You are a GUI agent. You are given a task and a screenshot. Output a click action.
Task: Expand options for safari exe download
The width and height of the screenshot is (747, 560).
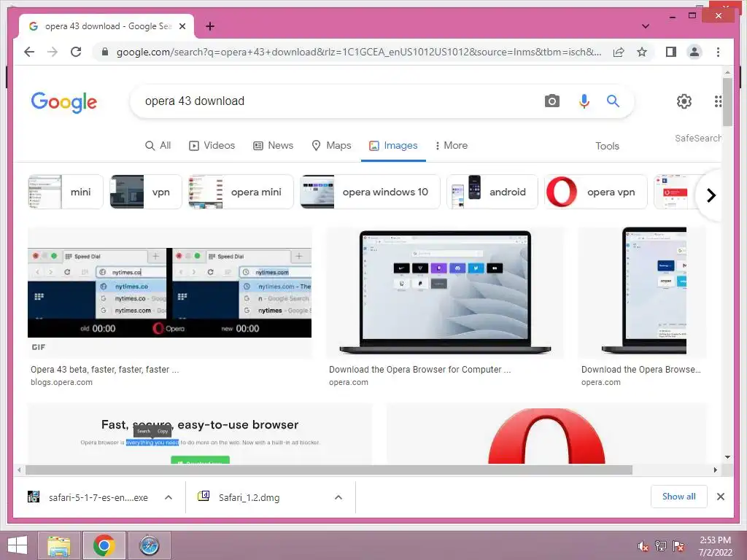coord(169,497)
